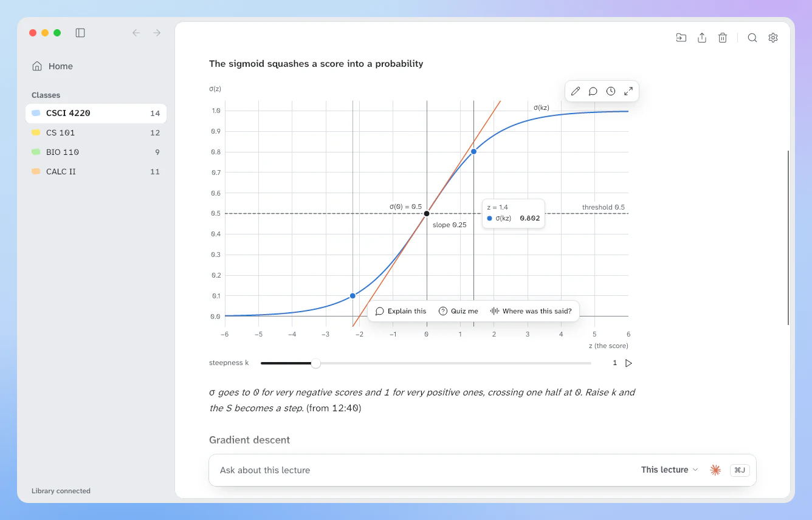Screen dimensions: 812x520
Task: Go back with the left arrow
Action: pyautogui.click(x=136, y=33)
